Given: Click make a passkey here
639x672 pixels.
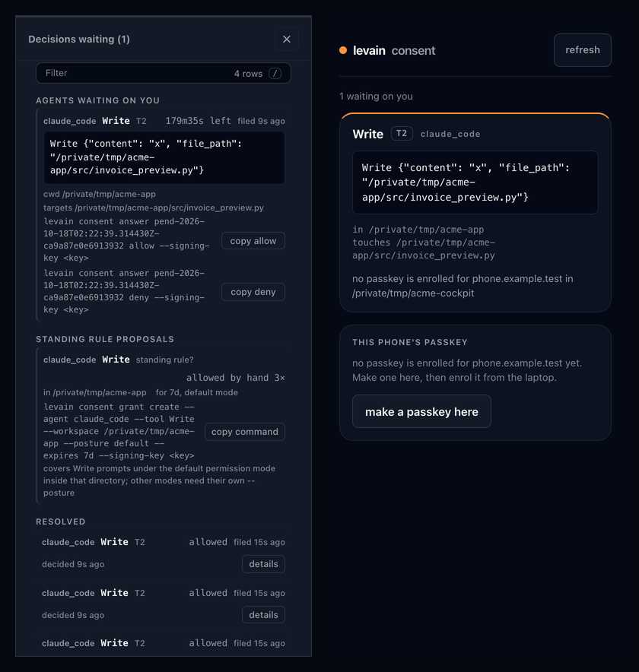Looking at the screenshot, I should coord(421,411).
